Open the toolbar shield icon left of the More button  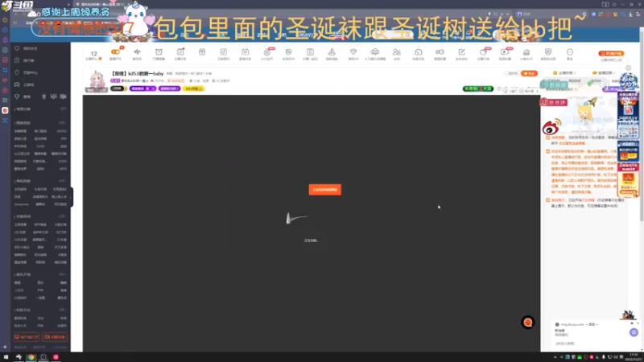point(548,52)
